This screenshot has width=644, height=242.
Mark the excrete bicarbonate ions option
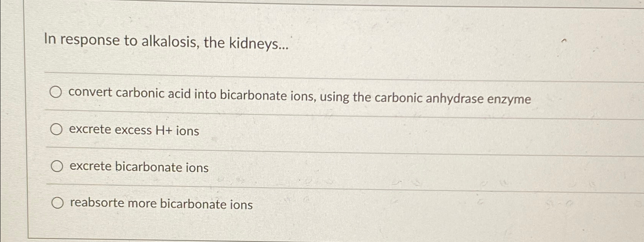[56, 166]
